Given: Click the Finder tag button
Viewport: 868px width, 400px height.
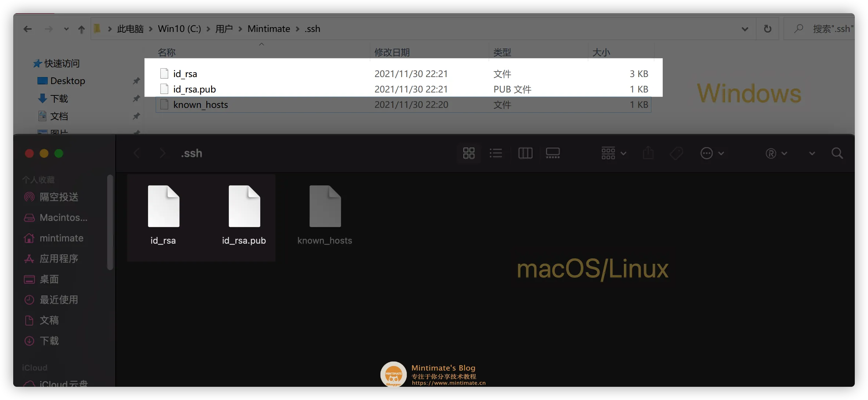Looking at the screenshot, I should 676,153.
